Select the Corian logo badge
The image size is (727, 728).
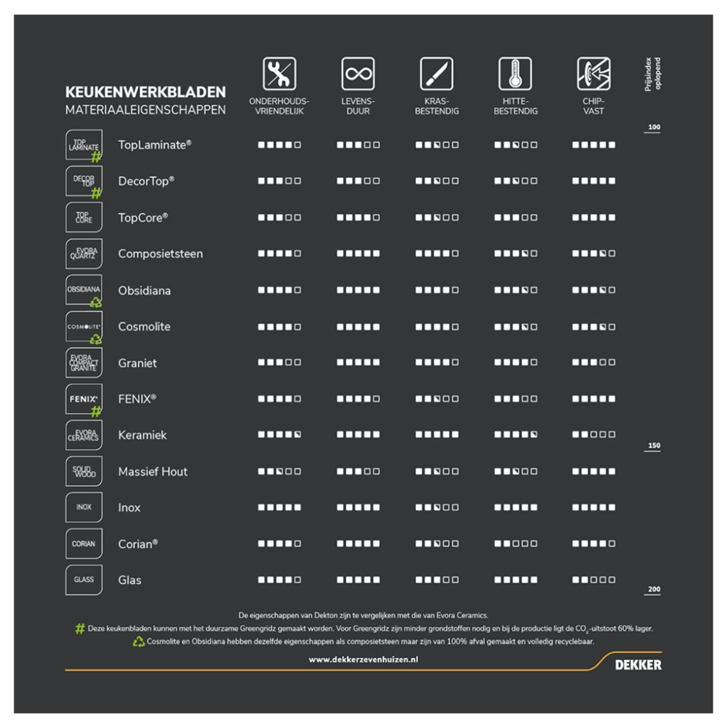coord(84,544)
